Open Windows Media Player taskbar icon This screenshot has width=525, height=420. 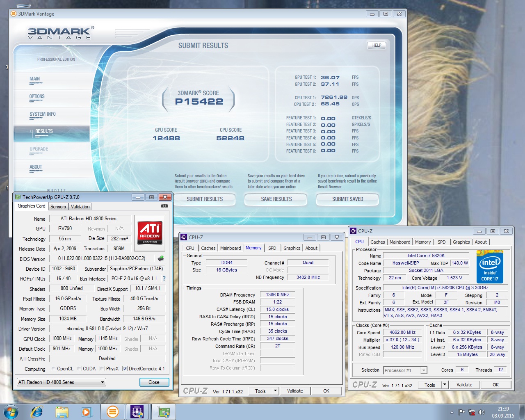[x=87, y=412]
